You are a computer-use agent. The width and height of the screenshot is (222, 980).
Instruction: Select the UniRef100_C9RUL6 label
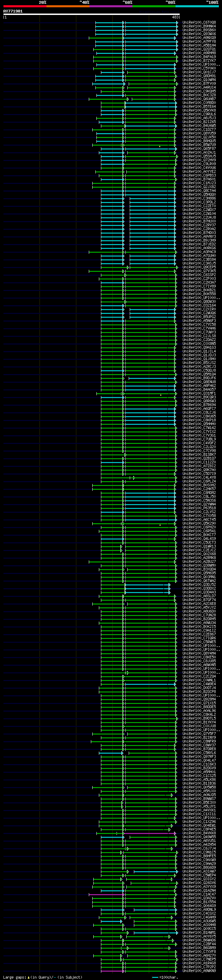199,114
